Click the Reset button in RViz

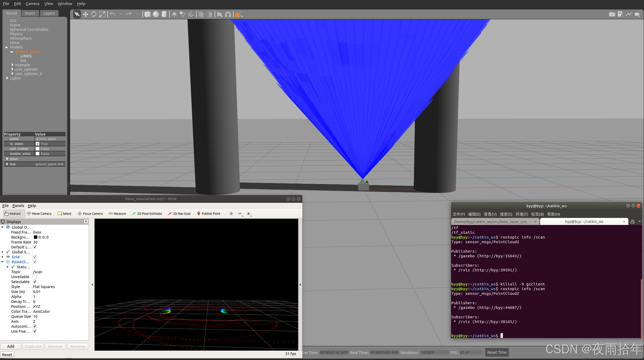tap(7, 354)
